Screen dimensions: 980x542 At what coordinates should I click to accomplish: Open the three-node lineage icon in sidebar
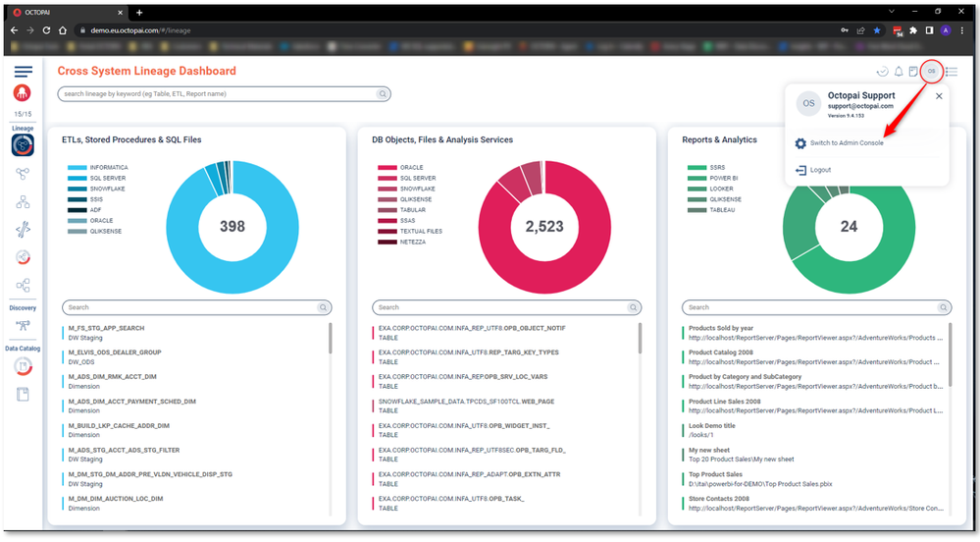(24, 174)
